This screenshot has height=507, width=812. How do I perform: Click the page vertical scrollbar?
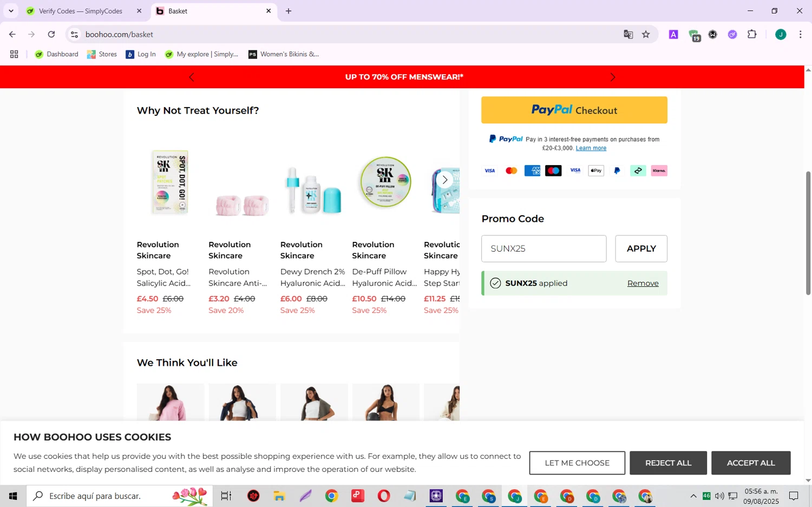pos(808,233)
